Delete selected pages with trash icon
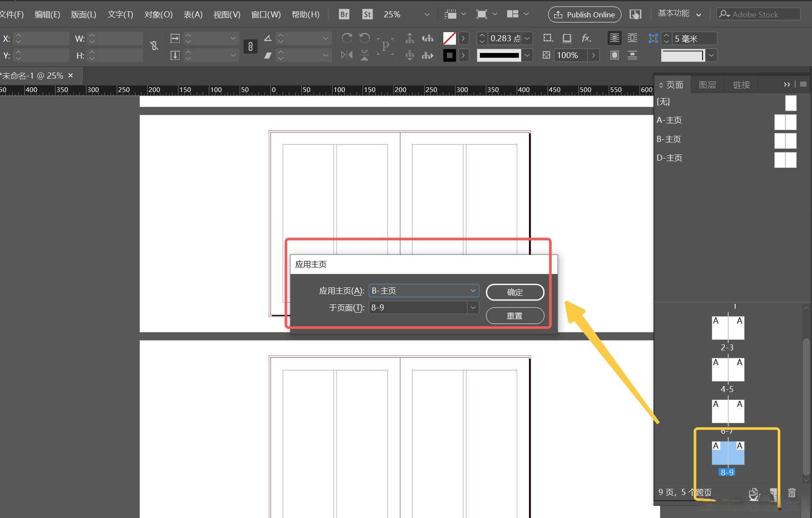Image resolution: width=812 pixels, height=518 pixels. point(792,493)
